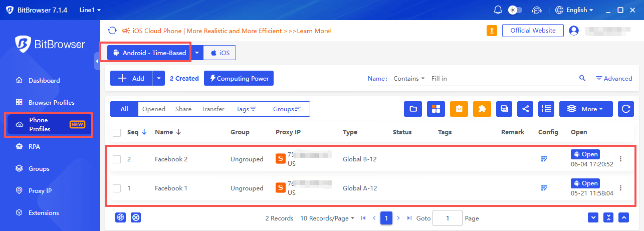The width and height of the screenshot is (644, 231).
Task: Click the config icon for Facebook 2
Action: coord(544,159)
